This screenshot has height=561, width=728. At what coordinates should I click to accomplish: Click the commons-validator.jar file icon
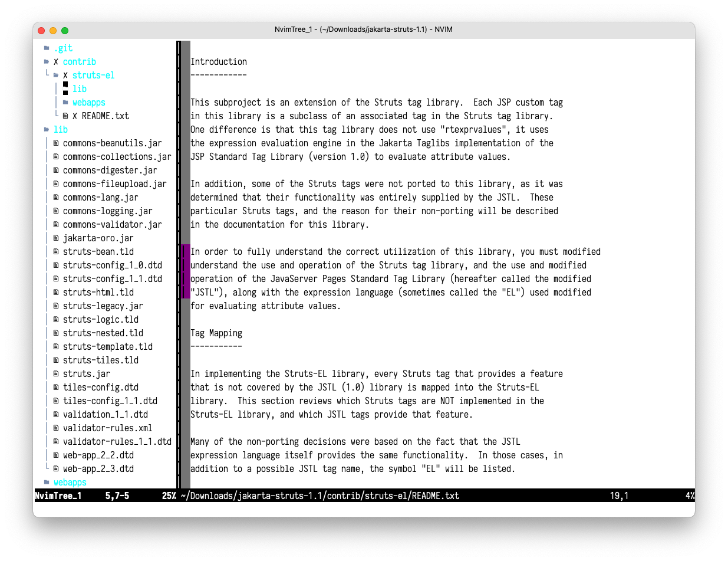coord(56,225)
